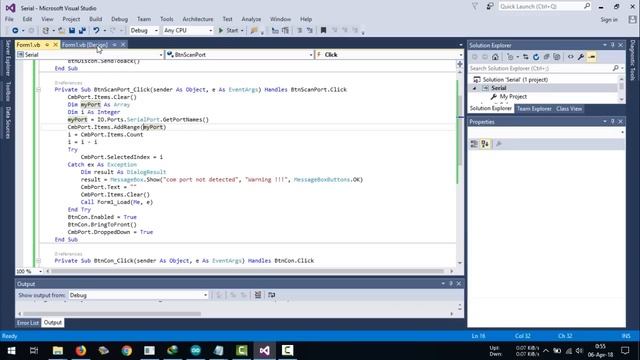Open the Help menu
Image resolution: width=640 pixels, height=360 pixels.
[x=306, y=19]
